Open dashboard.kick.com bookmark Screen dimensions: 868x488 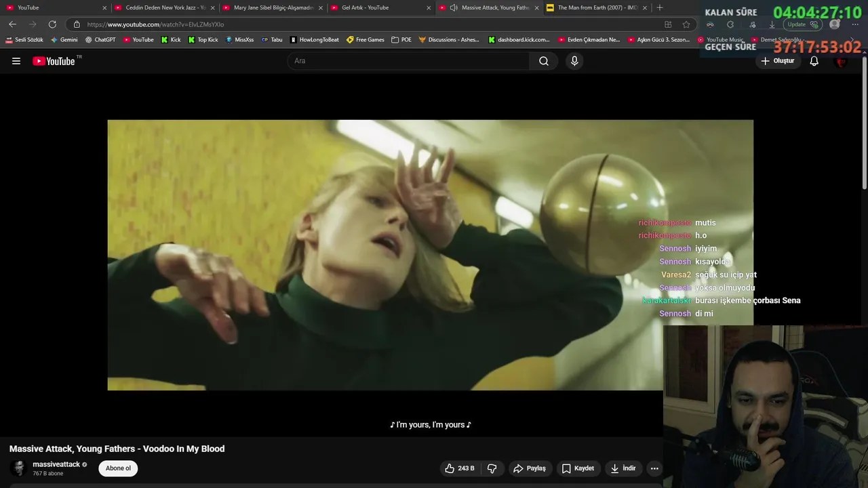[519, 40]
